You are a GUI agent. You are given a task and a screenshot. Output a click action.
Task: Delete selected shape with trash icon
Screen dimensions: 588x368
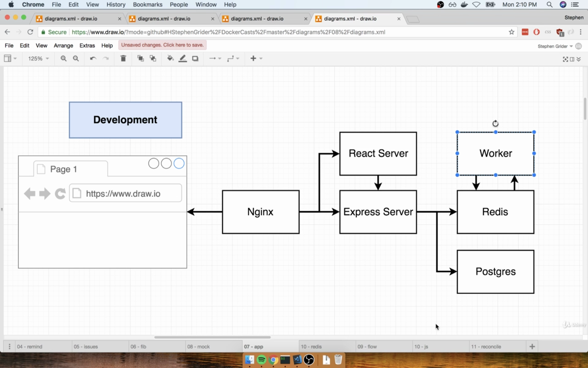point(123,58)
